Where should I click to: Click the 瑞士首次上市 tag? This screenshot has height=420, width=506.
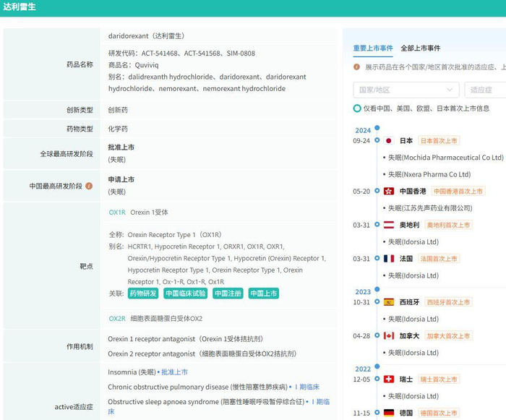(x=439, y=379)
